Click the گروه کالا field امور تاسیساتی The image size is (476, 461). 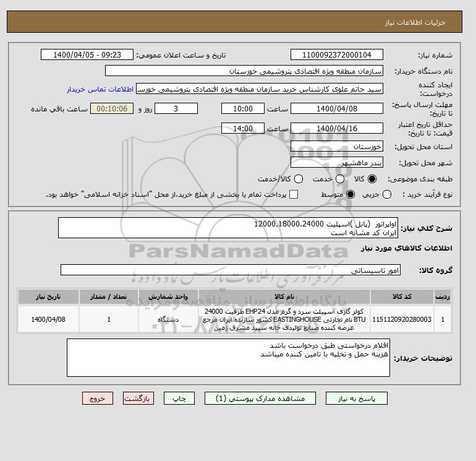(231, 270)
